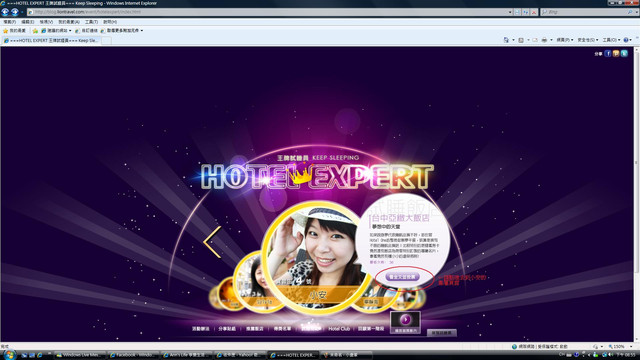Image resolution: width=640 pixels, height=360 pixels.
Task: Click the page vertical scrollbar
Action: tap(636, 194)
